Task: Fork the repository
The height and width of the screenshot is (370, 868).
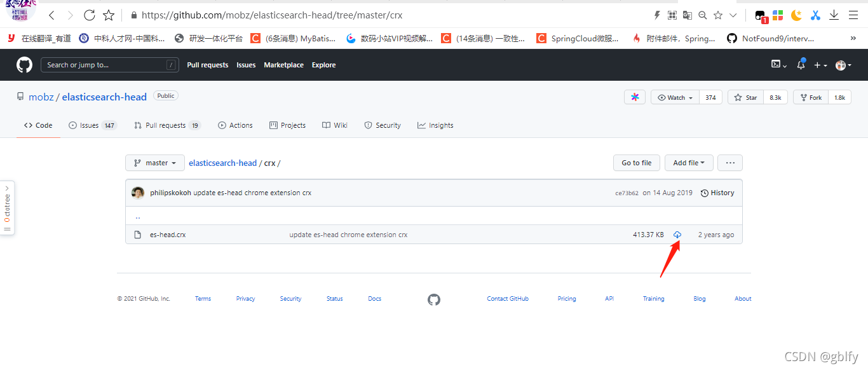Action: 811,97
